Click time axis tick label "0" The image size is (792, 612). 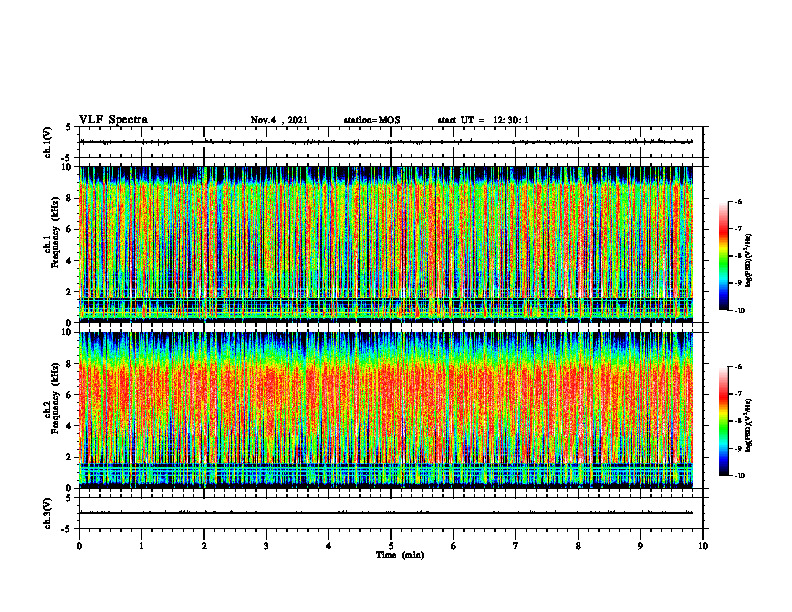pyautogui.click(x=79, y=546)
